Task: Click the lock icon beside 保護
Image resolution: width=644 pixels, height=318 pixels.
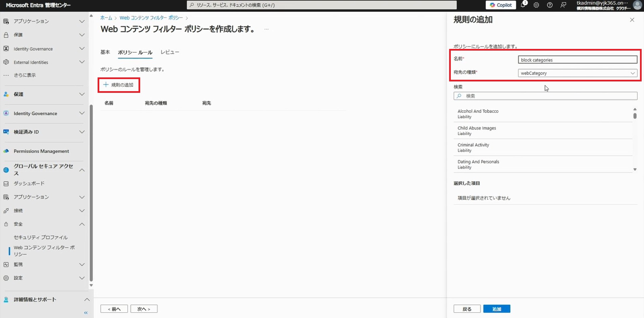Action: (6, 35)
